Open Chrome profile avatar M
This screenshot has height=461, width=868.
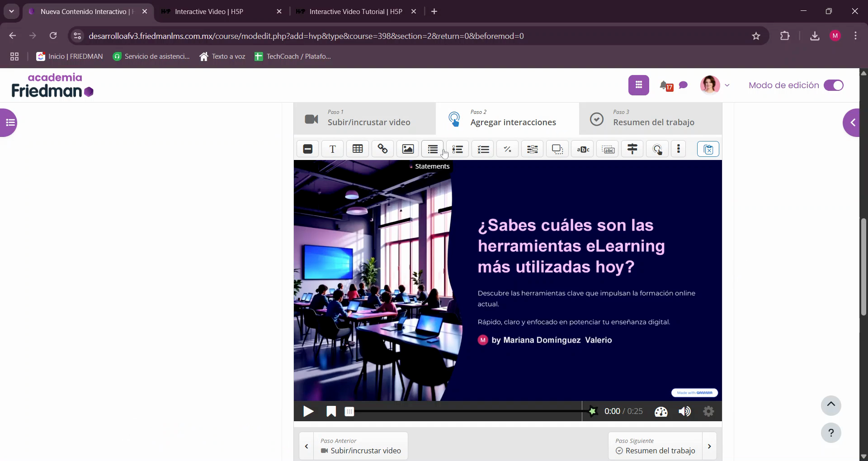coord(835,36)
